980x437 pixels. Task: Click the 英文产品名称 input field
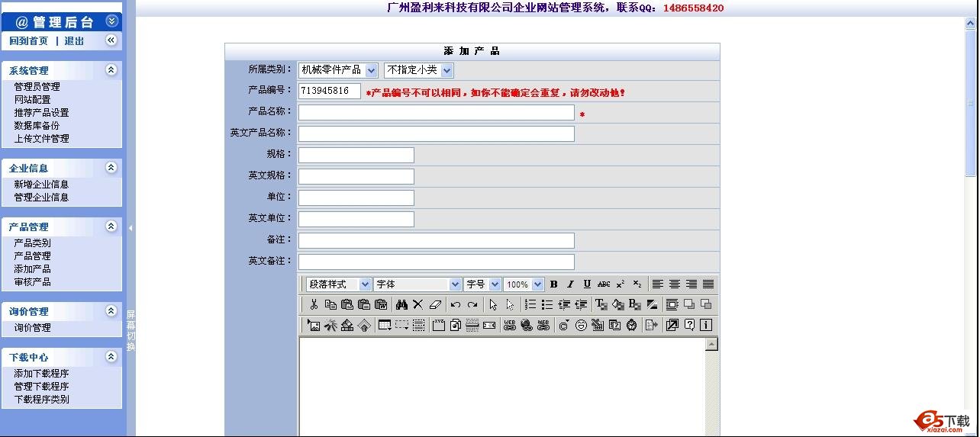[x=436, y=134]
